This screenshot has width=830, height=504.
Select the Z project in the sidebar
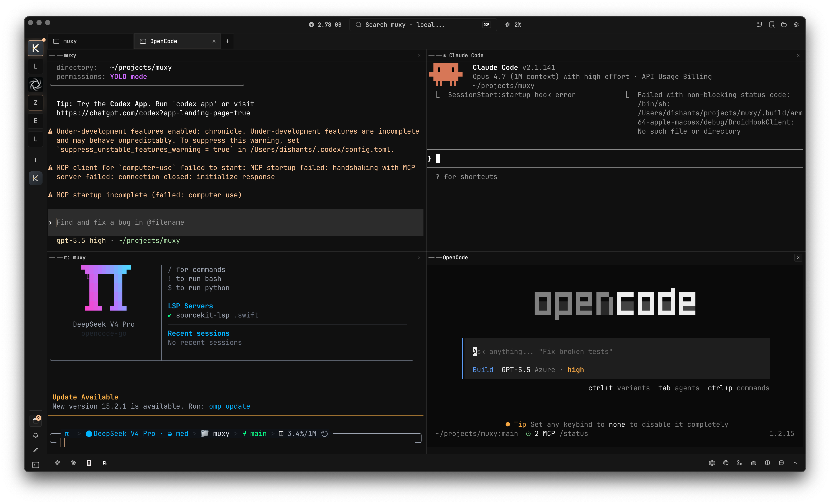35,103
